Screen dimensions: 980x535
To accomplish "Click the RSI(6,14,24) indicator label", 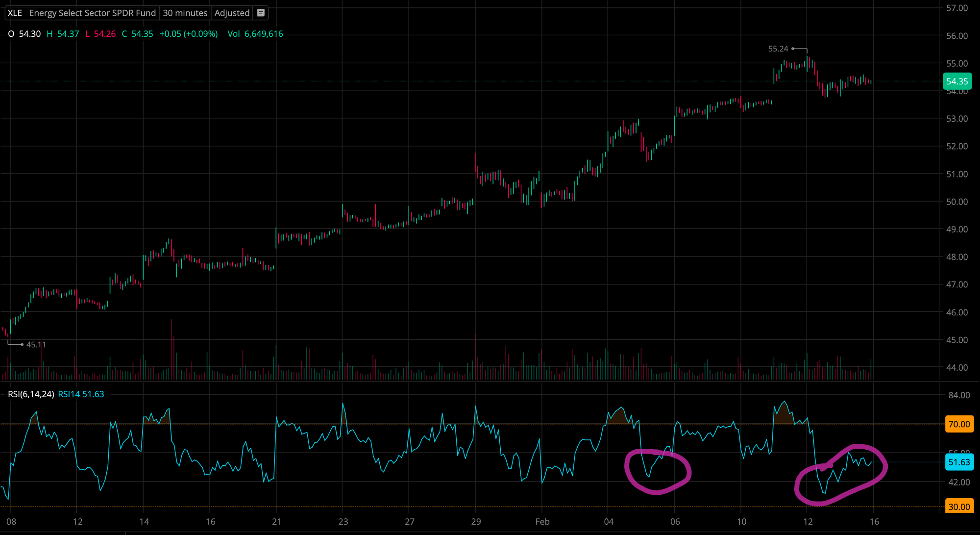I will (x=31, y=394).
